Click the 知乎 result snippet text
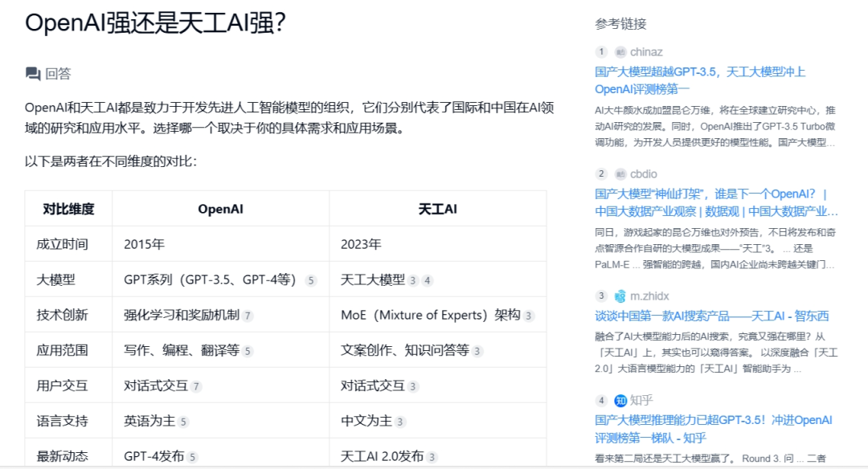This screenshot has height=469, width=868. tap(710, 459)
